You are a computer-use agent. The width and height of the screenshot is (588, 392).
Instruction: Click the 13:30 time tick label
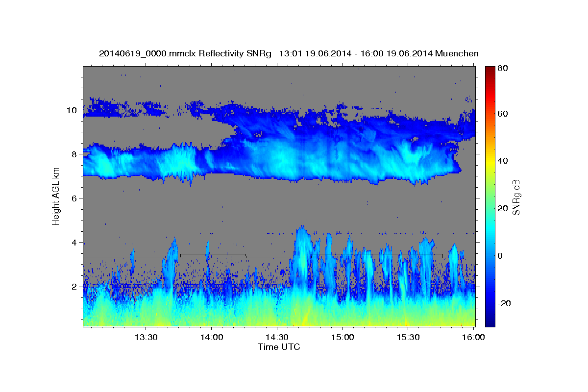pyautogui.click(x=146, y=337)
